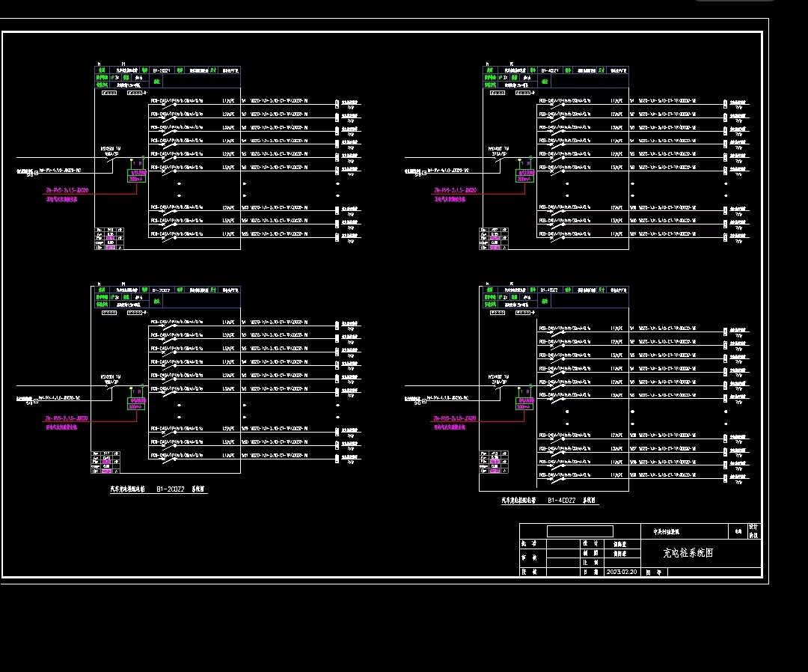The width and height of the screenshot is (808, 672).
Task: Select B1-4CDZ1 panel number in top-right header
Action: [x=550, y=70]
